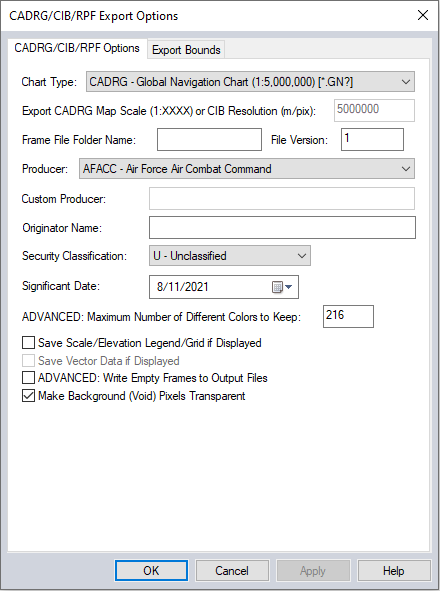Select the CADRG/CIB/RPF Options tab
Screen dimensions: 440x591
[x=77, y=48]
